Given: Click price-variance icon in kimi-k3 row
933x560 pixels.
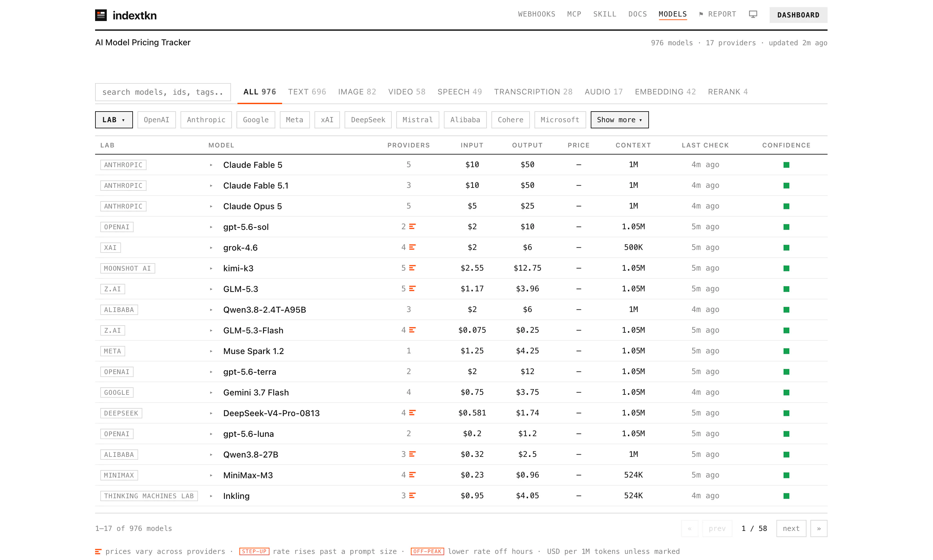Looking at the screenshot, I should pos(412,268).
